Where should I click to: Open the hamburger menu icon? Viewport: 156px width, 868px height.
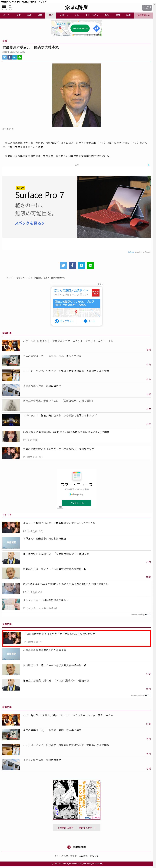pos(4,7)
